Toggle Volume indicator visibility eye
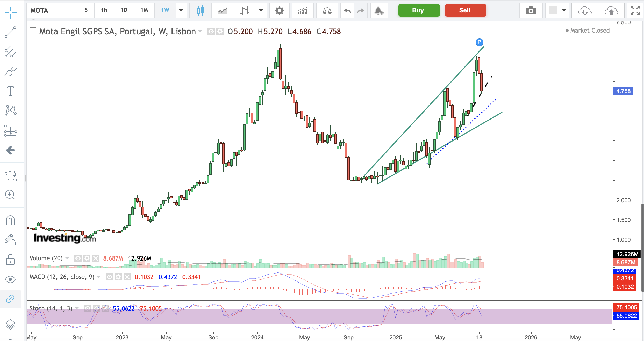644x341 pixels. point(78,258)
